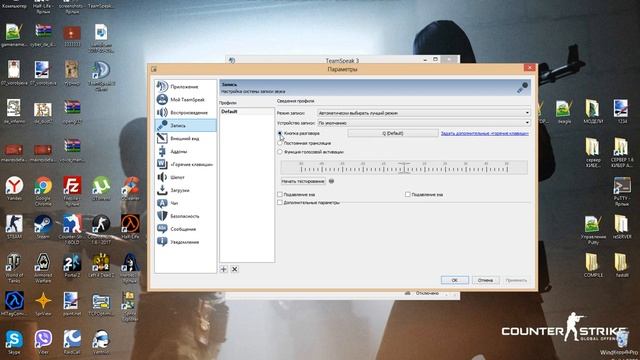This screenshot has height=360, width=640.
Task: Open RaidCall desktop shortcut
Action: (x=72, y=342)
